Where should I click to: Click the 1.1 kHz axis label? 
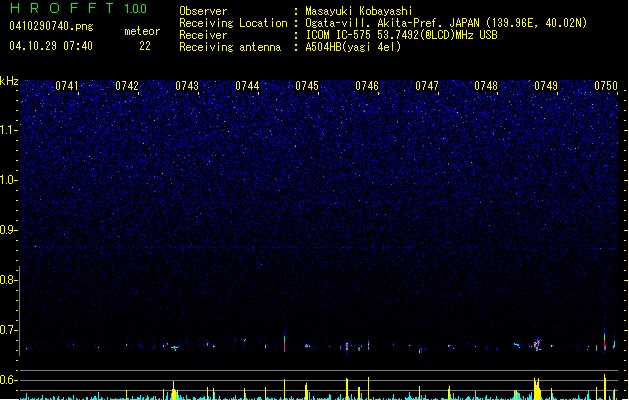[9, 130]
